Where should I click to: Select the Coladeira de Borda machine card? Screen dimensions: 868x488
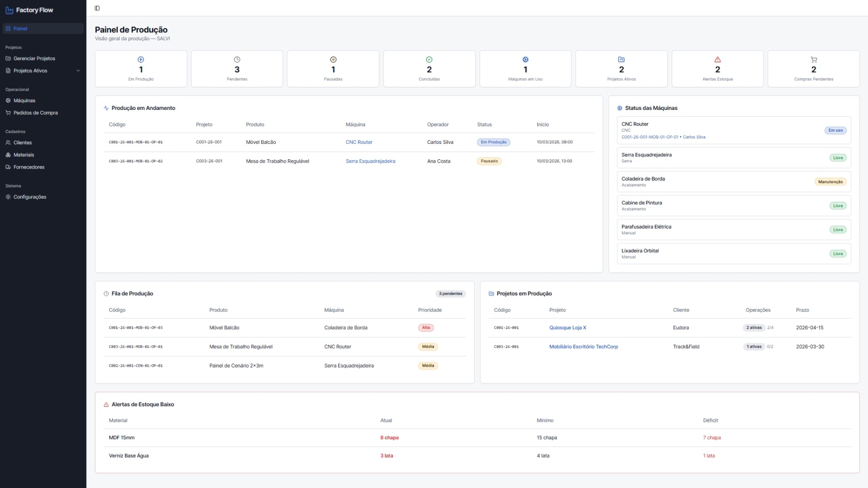tap(733, 182)
